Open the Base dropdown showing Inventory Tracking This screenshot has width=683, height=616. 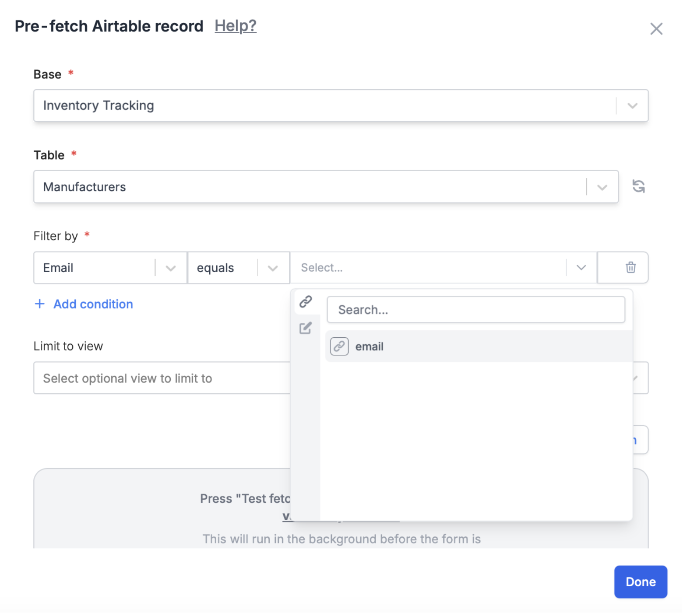(631, 105)
